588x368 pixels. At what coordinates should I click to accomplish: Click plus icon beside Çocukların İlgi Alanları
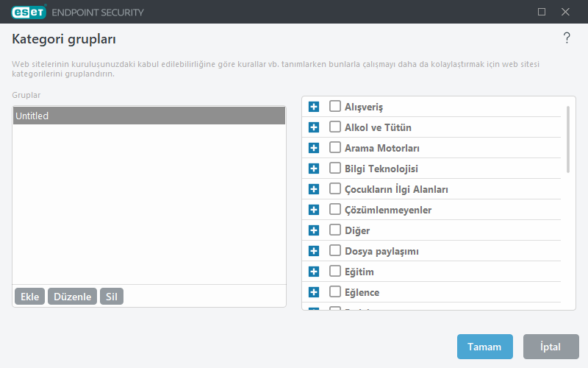coord(314,189)
